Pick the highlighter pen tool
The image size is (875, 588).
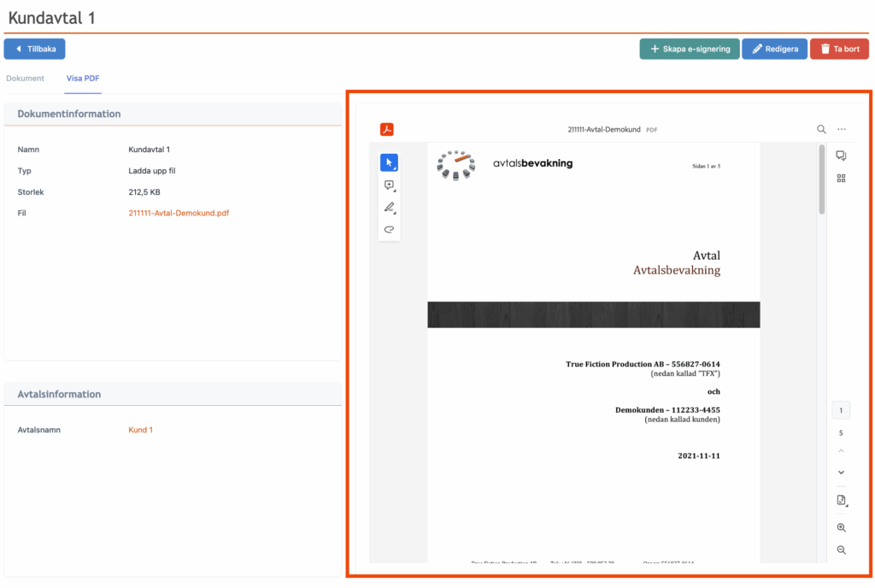(389, 208)
